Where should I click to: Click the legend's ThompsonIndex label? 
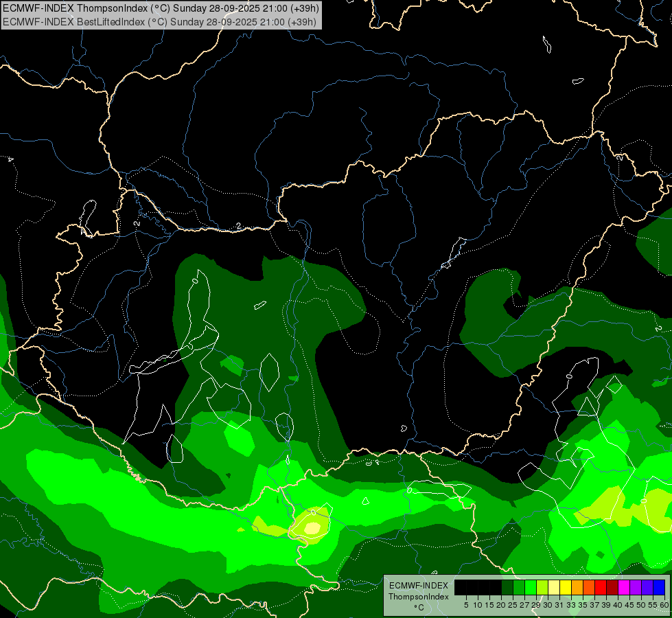pyautogui.click(x=419, y=597)
